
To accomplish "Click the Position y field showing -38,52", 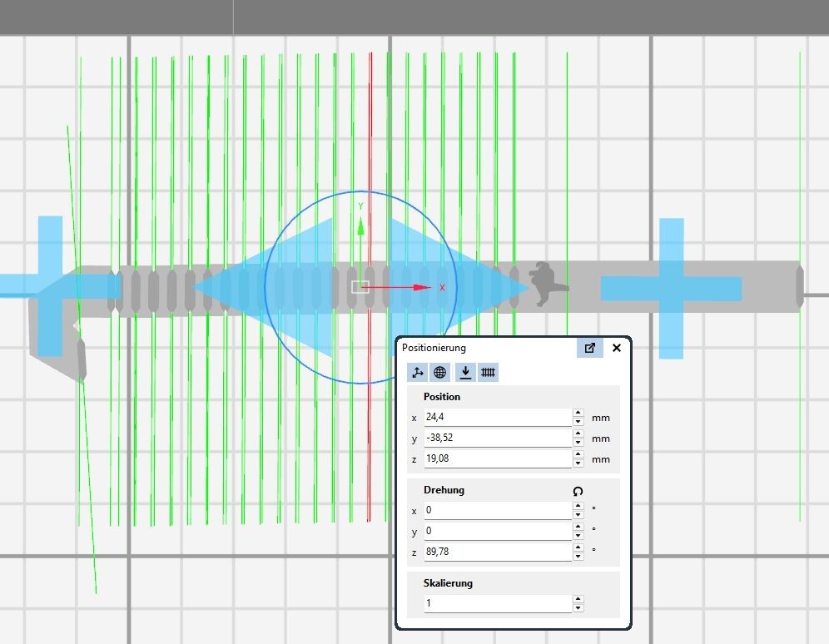I will (x=498, y=438).
